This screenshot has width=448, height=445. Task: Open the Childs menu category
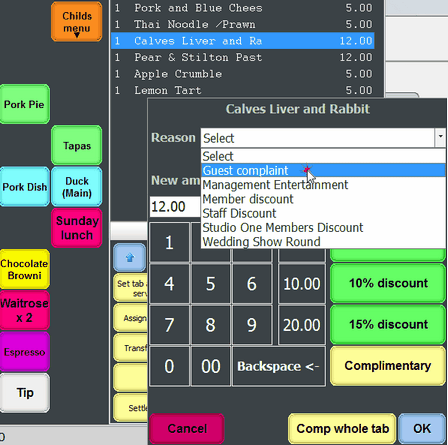coord(77,22)
